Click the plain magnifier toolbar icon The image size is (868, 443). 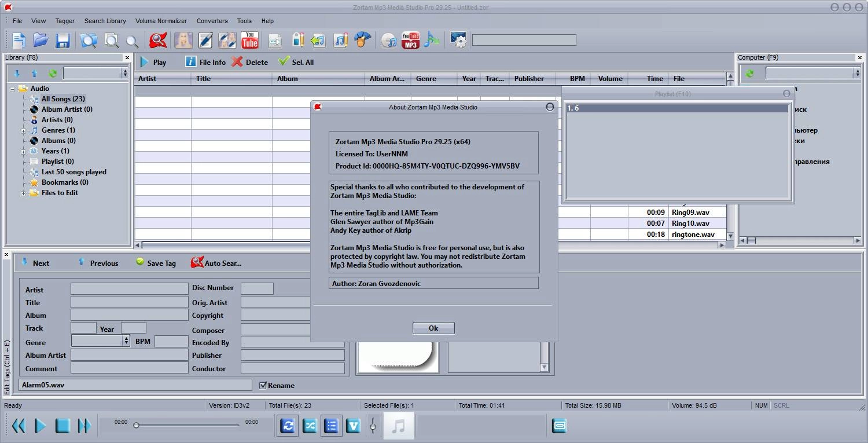tap(133, 41)
